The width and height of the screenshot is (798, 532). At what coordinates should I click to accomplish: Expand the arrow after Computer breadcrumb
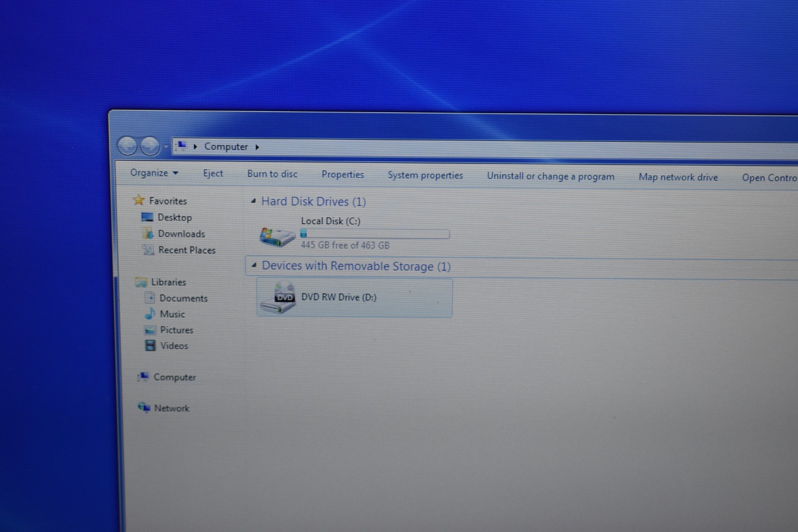(257, 147)
